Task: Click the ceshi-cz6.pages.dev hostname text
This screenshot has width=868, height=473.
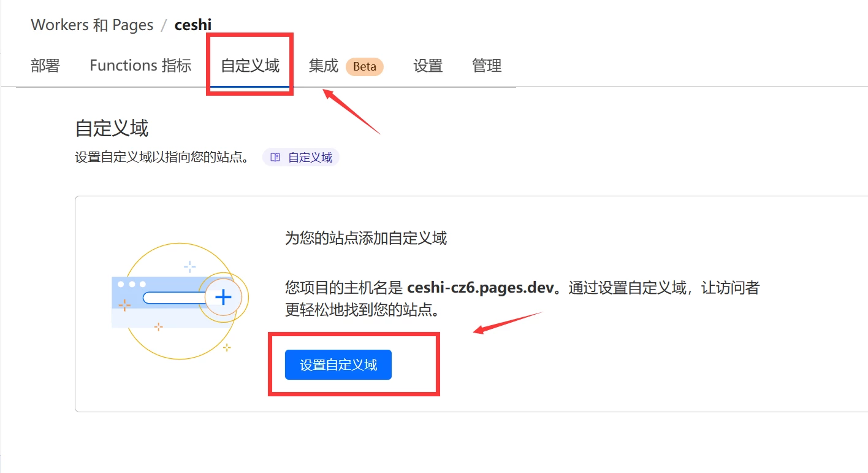Action: point(480,288)
